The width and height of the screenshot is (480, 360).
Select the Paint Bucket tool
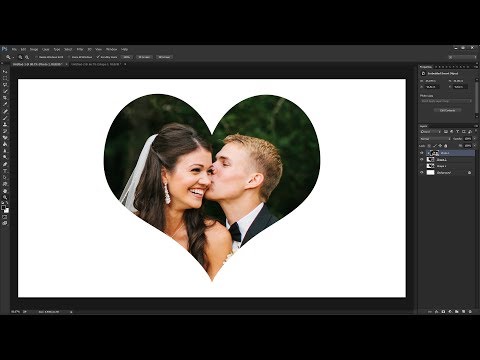[x=5, y=144]
